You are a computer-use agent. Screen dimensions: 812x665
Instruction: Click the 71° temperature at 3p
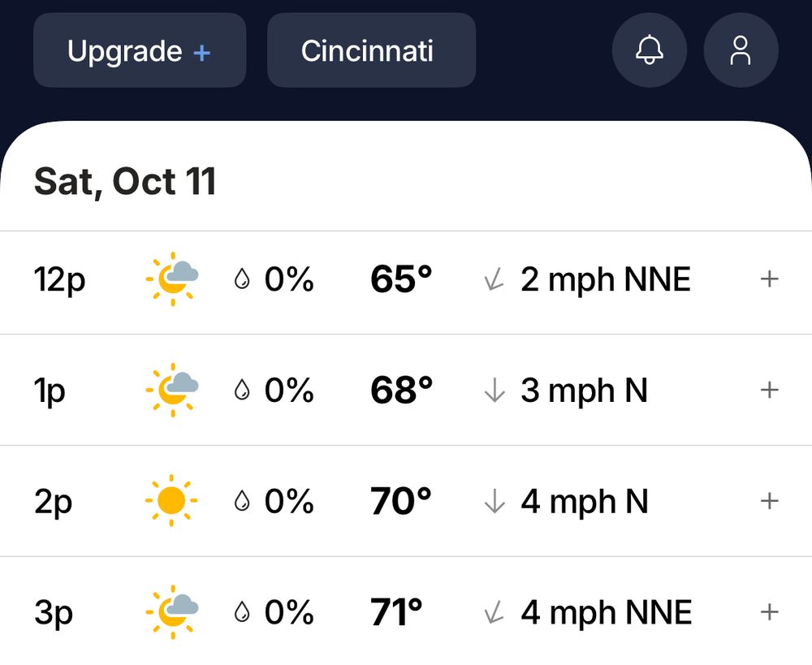396,613
